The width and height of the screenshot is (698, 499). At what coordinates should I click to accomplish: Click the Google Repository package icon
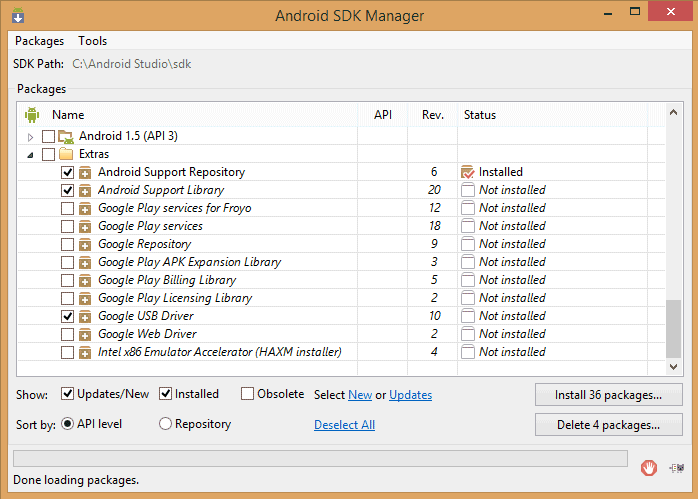[85, 244]
